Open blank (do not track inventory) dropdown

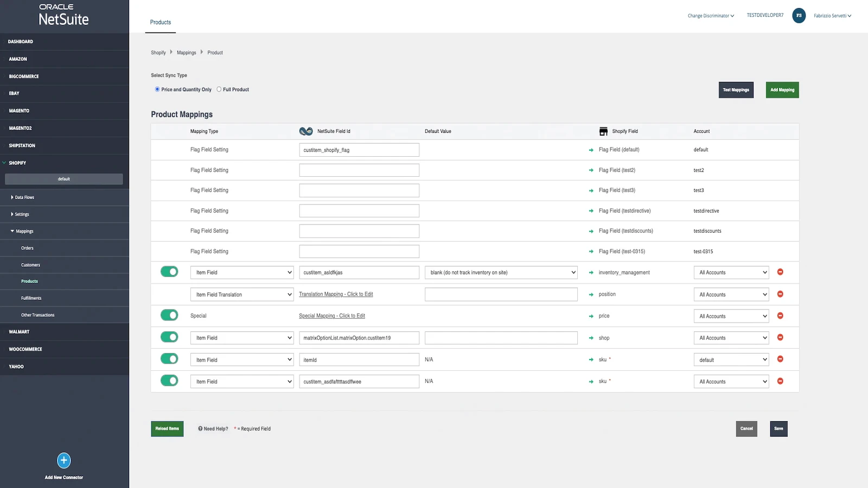point(501,272)
